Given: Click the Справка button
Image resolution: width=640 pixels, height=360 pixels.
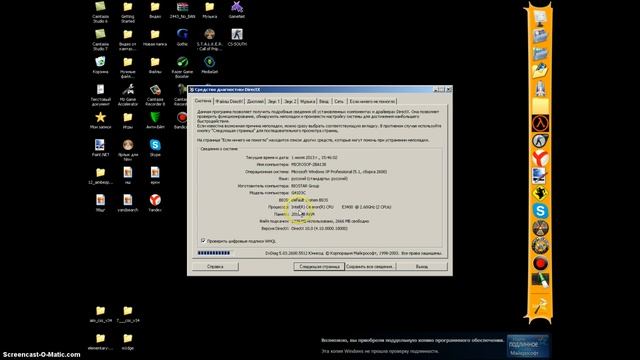Looking at the screenshot, I should (215, 267).
